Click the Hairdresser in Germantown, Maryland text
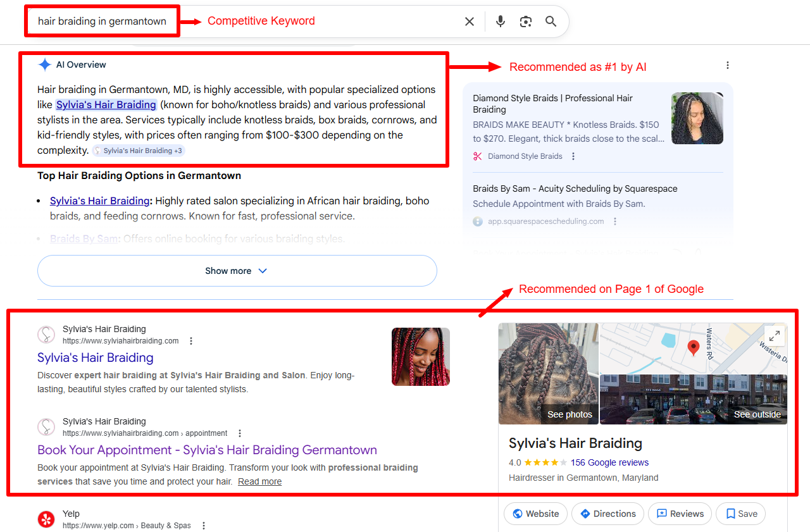This screenshot has height=532, width=810. click(x=583, y=478)
